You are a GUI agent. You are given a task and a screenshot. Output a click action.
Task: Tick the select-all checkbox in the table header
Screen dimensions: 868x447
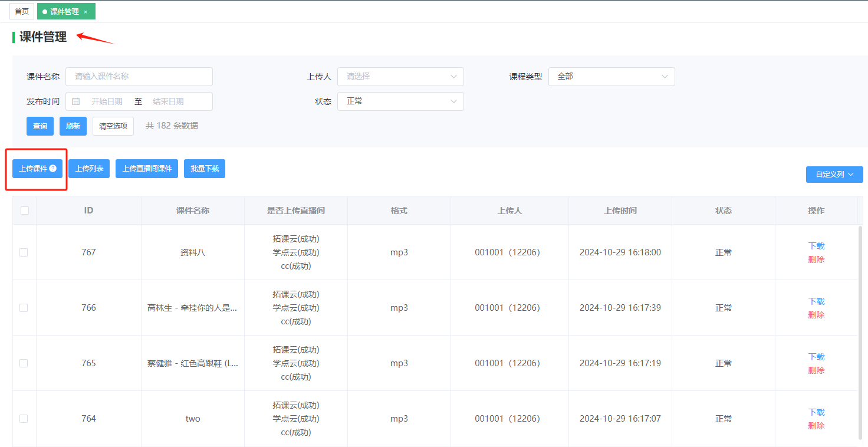click(x=24, y=211)
